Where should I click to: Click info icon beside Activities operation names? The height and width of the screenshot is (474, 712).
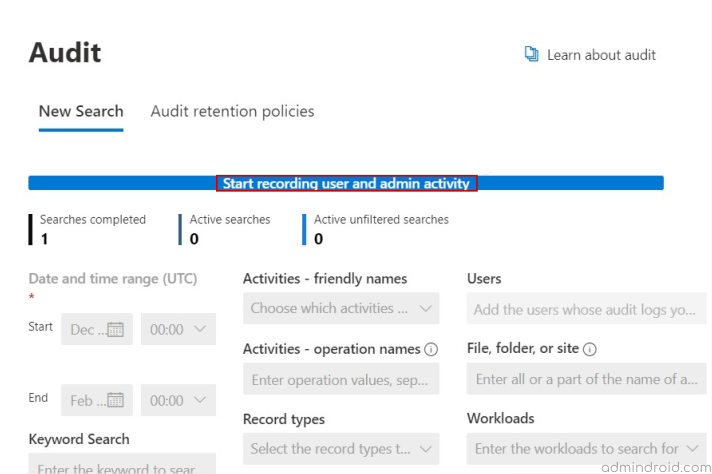[x=430, y=349]
